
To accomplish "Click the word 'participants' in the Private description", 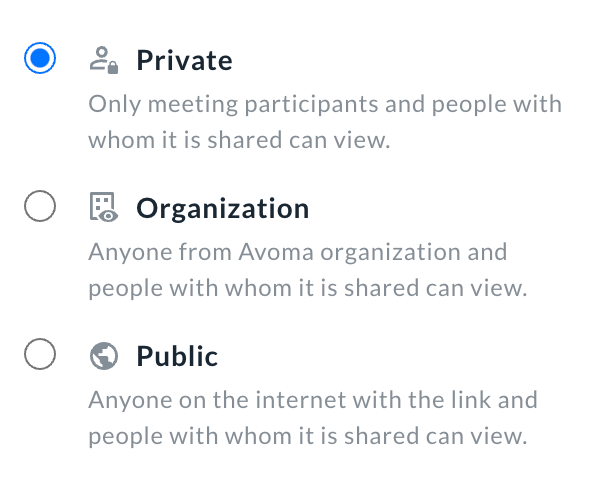I will tap(311, 105).
